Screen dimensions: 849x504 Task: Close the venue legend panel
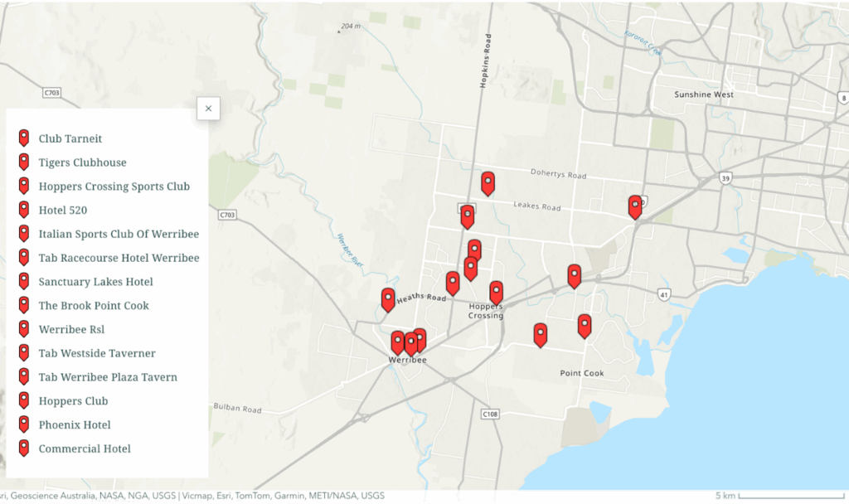208,109
